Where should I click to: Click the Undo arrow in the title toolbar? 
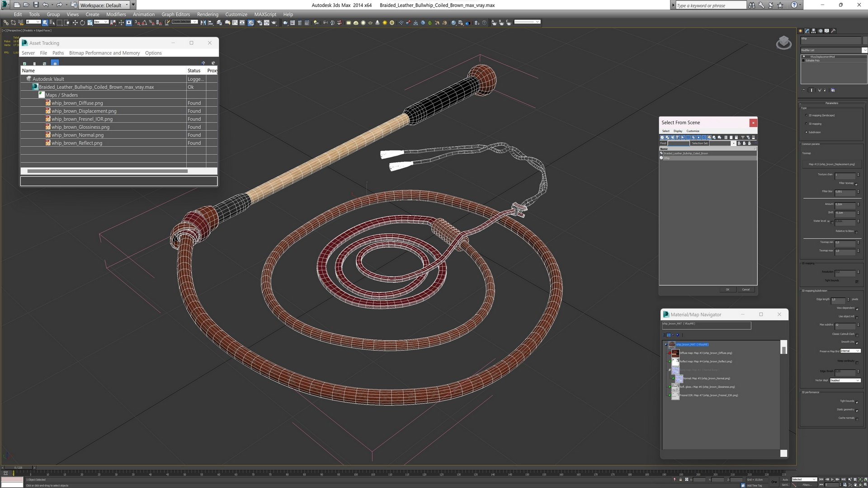coord(45,5)
